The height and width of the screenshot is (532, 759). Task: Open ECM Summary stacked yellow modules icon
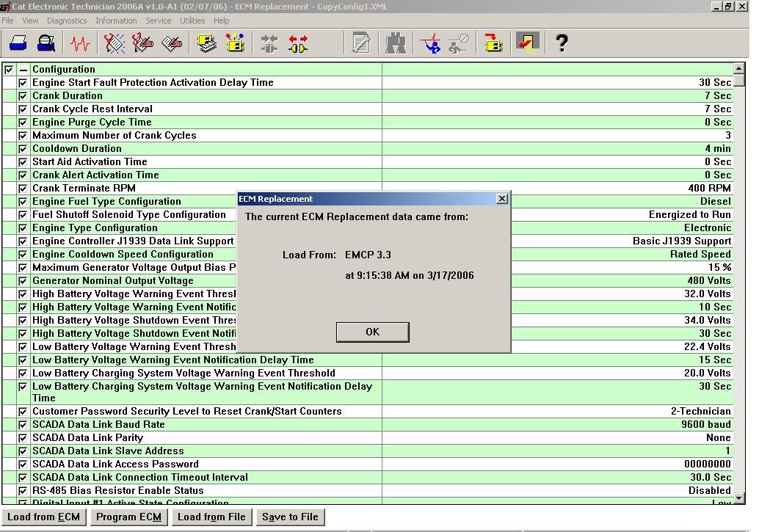pos(207,43)
